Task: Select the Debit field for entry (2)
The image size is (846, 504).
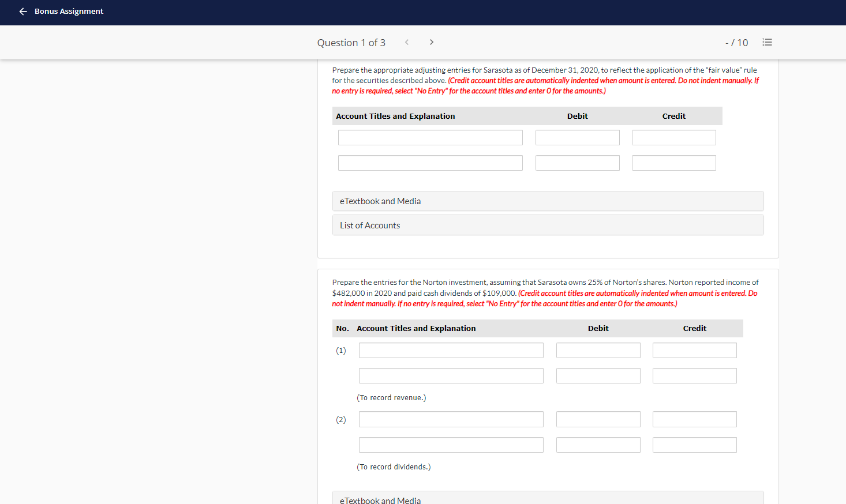Action: click(x=598, y=419)
